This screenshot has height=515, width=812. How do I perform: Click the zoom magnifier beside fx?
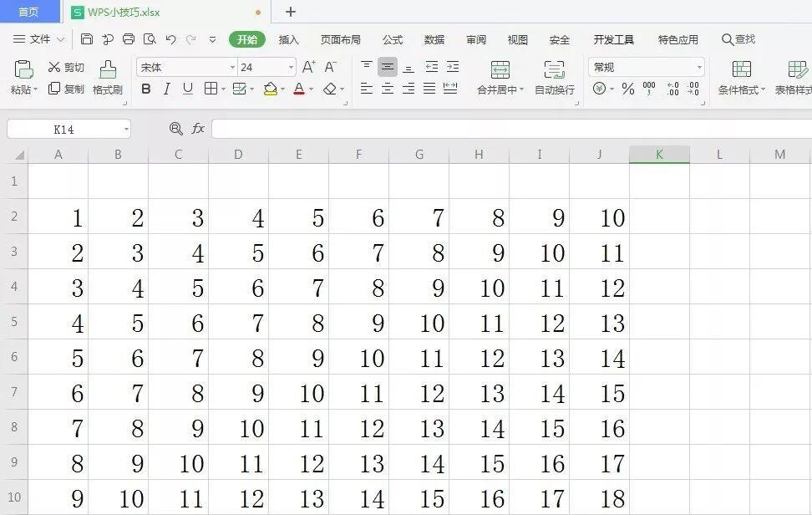pos(176,129)
